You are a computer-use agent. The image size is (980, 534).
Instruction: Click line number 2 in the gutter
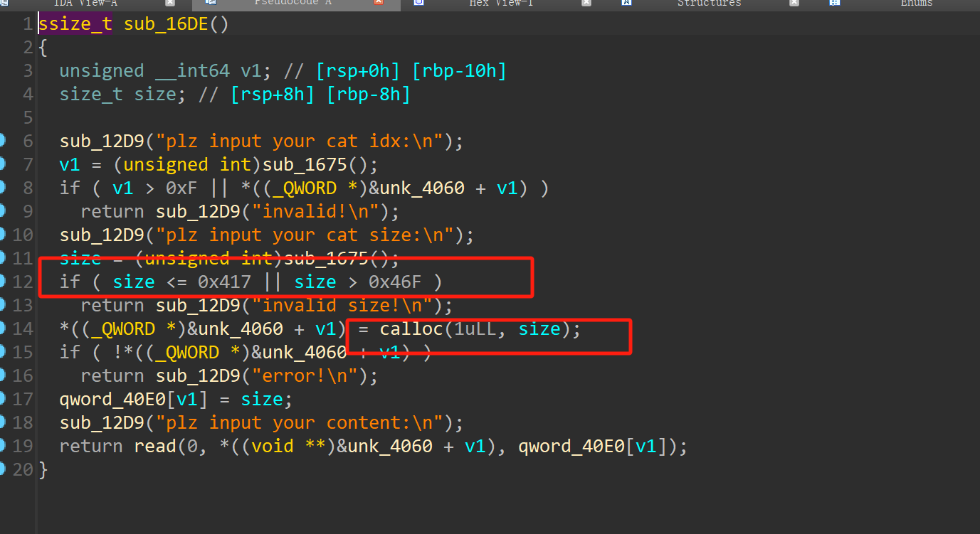28,48
